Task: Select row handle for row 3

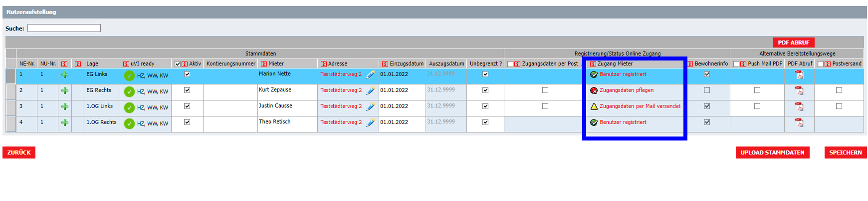Action: pyautogui.click(x=10, y=108)
